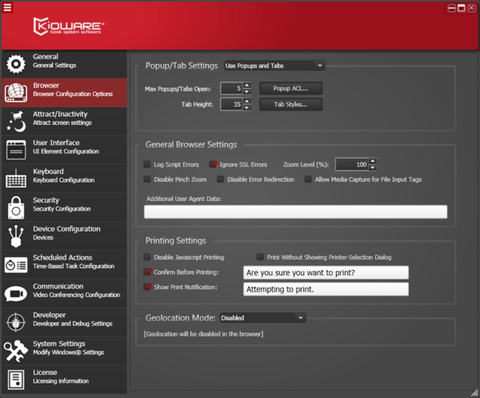Screen dimensions: 480x398
Task: Click the Tab Styles... button
Action: (x=291, y=105)
